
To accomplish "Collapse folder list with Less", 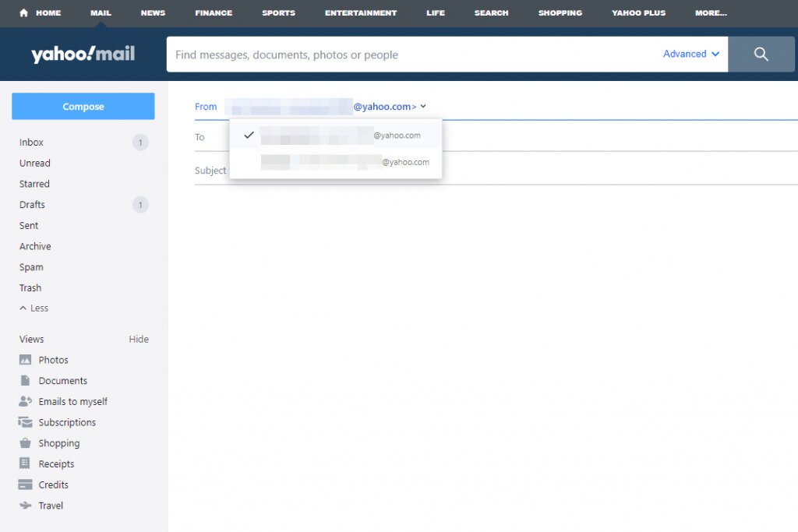I will point(34,308).
